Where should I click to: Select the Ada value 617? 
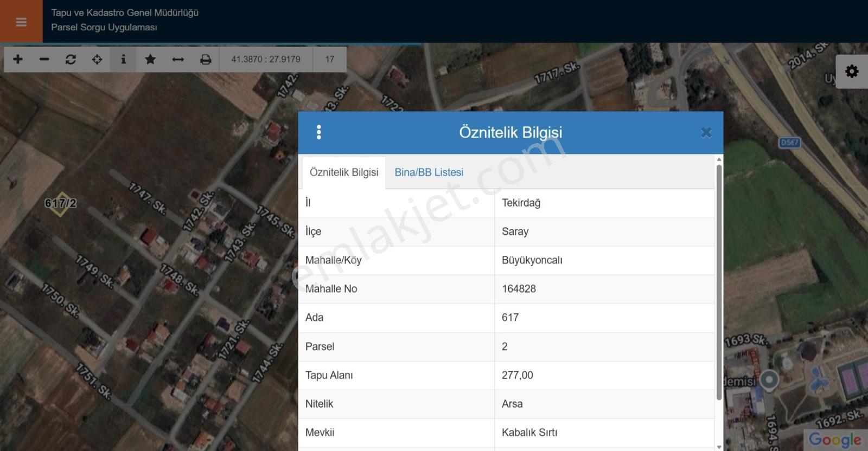click(604, 318)
